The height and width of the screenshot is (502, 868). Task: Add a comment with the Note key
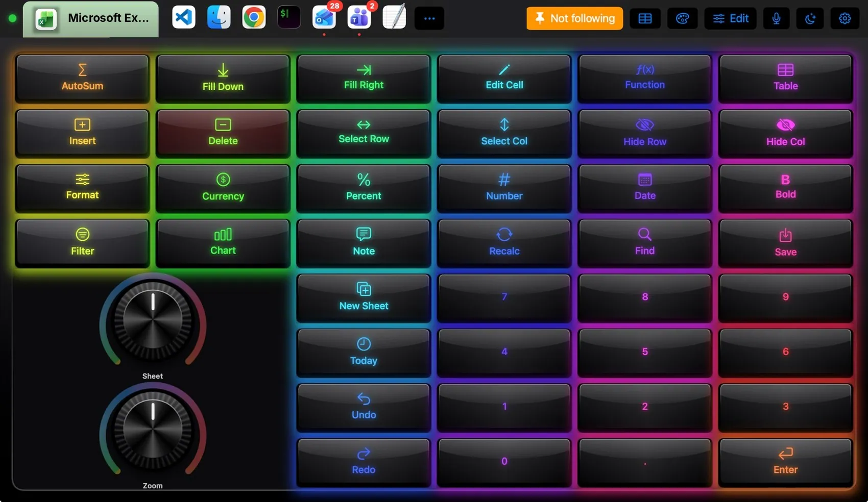(x=364, y=243)
